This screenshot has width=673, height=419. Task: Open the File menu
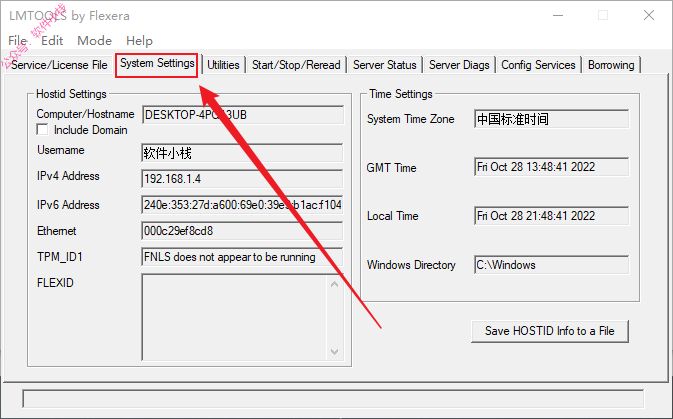tap(18, 41)
